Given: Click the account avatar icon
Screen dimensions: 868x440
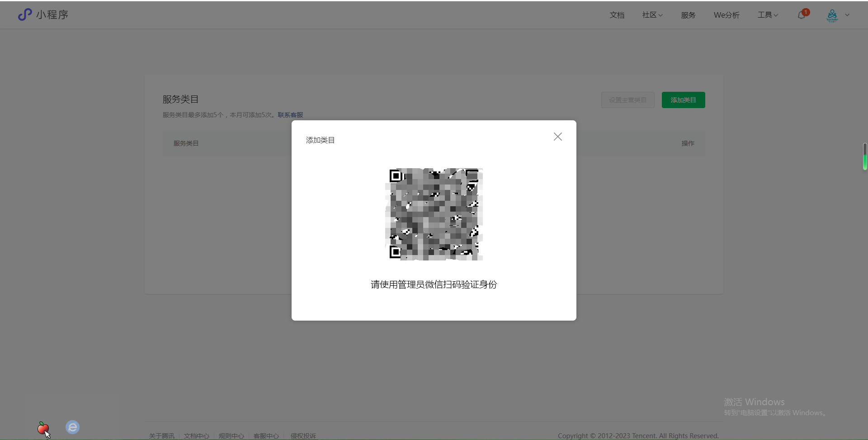Looking at the screenshot, I should [x=832, y=15].
